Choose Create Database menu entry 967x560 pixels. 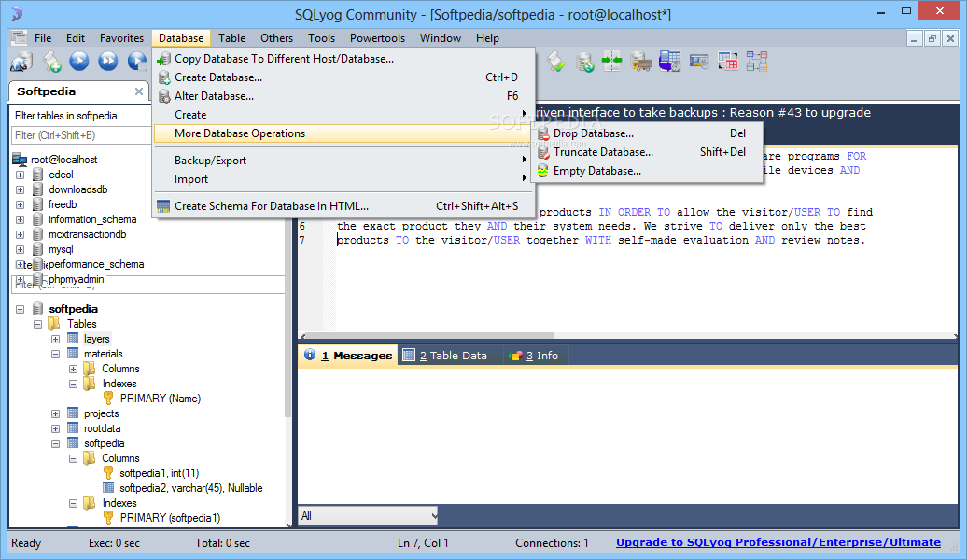coord(343,77)
